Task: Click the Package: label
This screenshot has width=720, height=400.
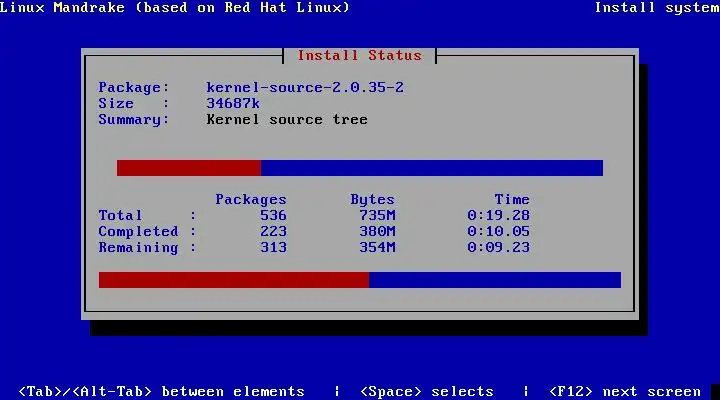Action: click(x=134, y=87)
